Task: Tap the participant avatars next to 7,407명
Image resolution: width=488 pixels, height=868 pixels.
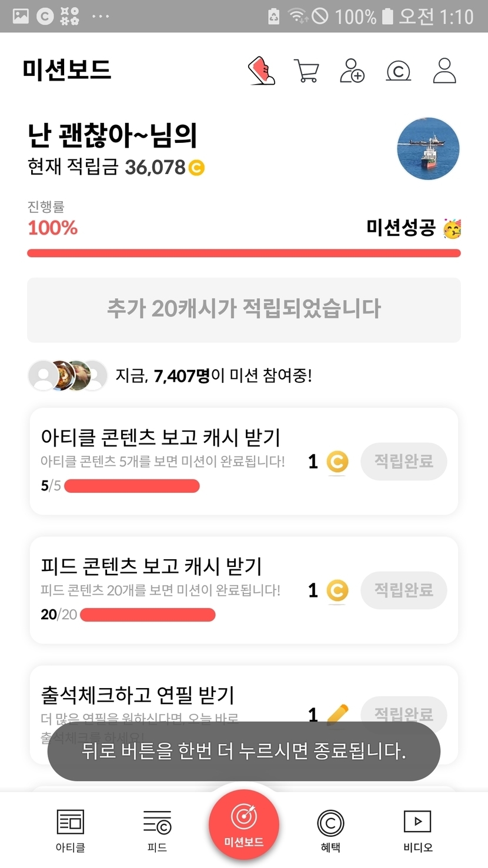Action: click(68, 375)
